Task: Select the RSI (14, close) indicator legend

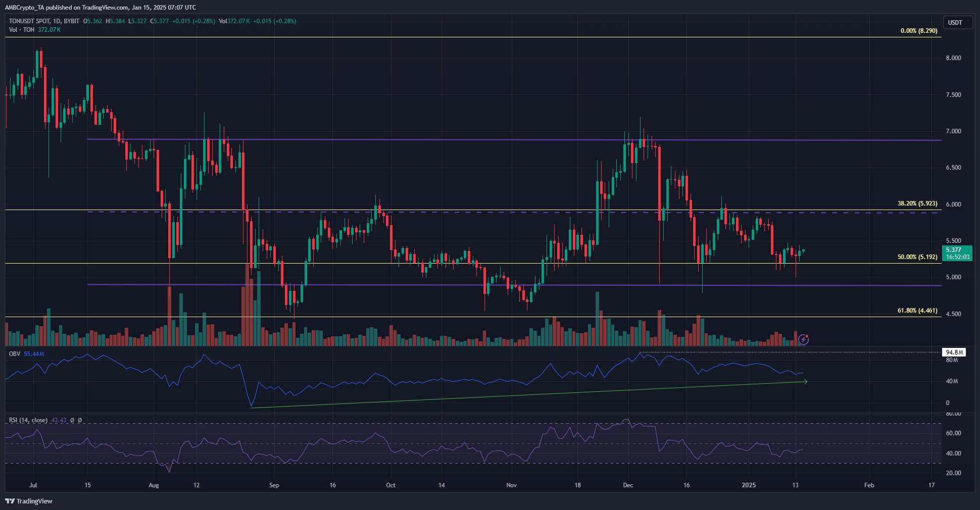Action: [28, 420]
